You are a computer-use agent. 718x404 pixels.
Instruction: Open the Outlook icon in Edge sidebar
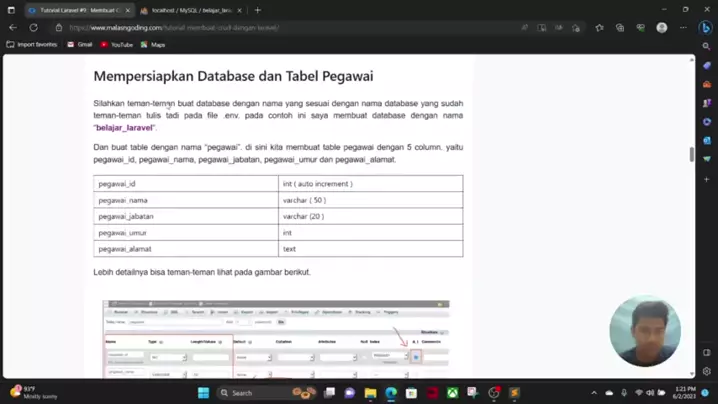tap(707, 141)
